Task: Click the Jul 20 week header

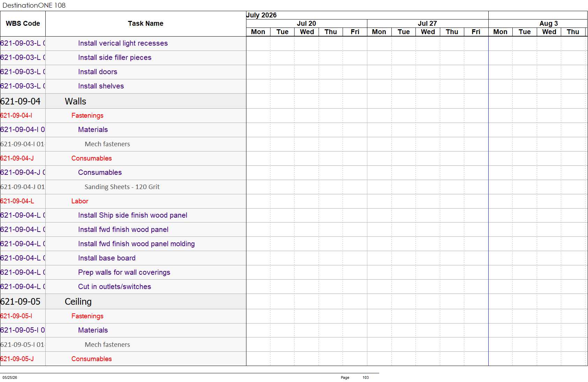Action: (306, 23)
